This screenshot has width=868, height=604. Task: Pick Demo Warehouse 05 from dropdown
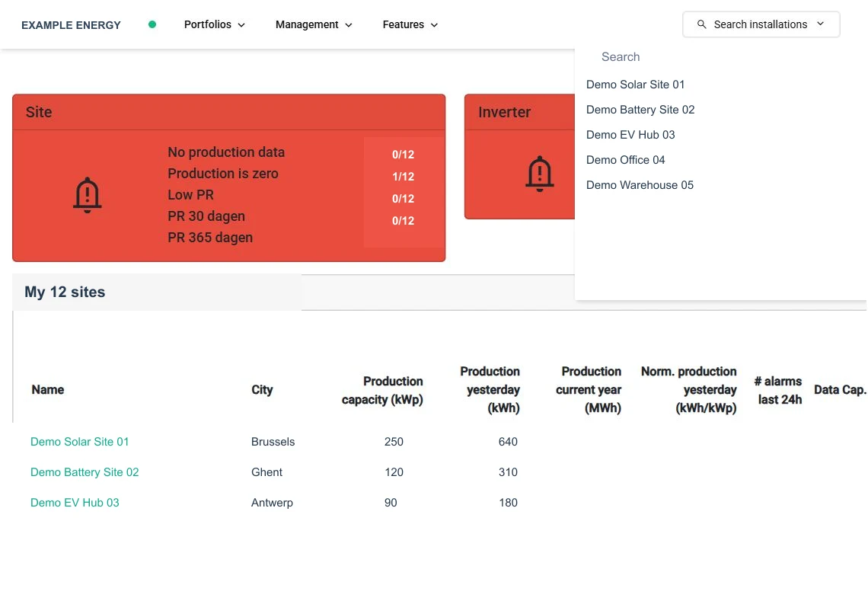[640, 185]
